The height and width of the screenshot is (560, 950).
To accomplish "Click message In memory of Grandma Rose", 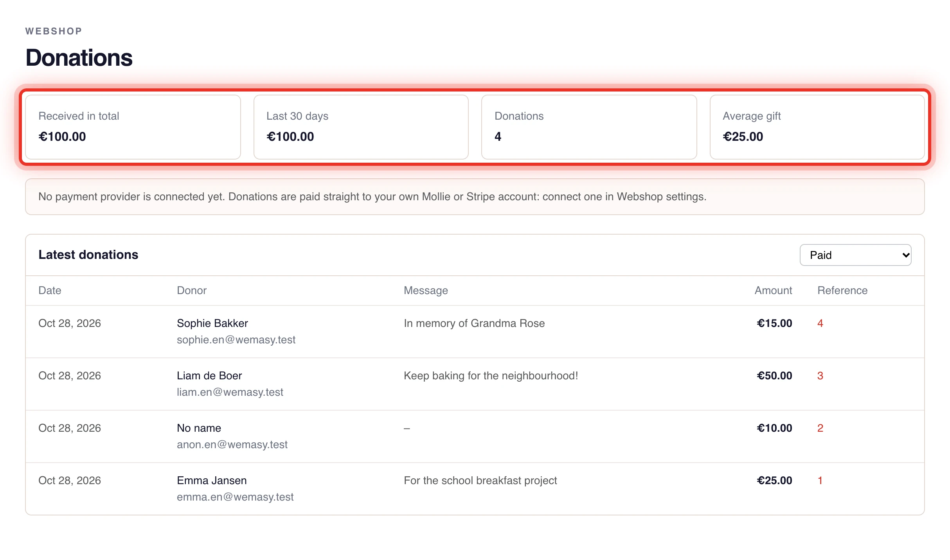I will click(474, 323).
